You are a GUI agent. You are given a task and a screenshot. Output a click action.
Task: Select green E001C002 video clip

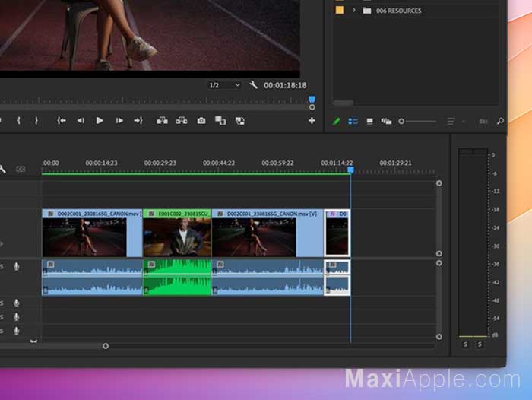pos(177,233)
